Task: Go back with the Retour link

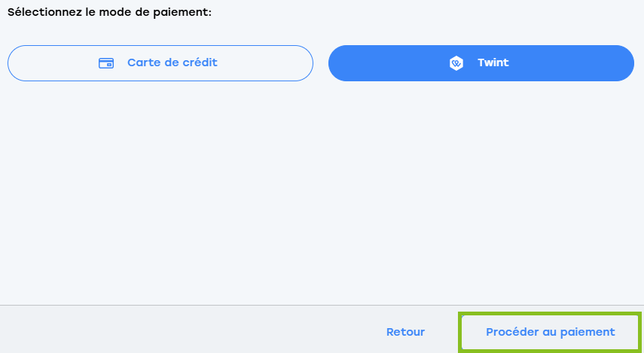Action: 405,332
